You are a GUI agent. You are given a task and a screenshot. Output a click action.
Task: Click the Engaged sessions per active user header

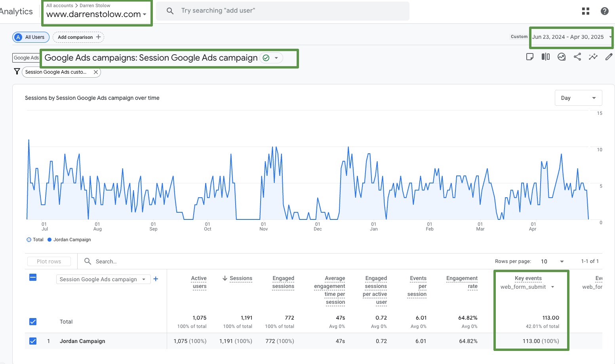pos(375,290)
